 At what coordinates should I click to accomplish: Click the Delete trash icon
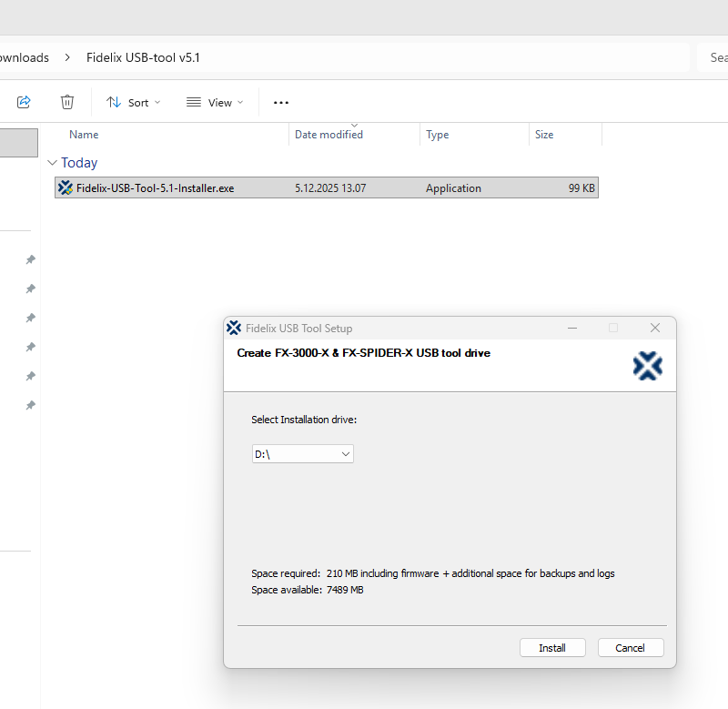(67, 101)
